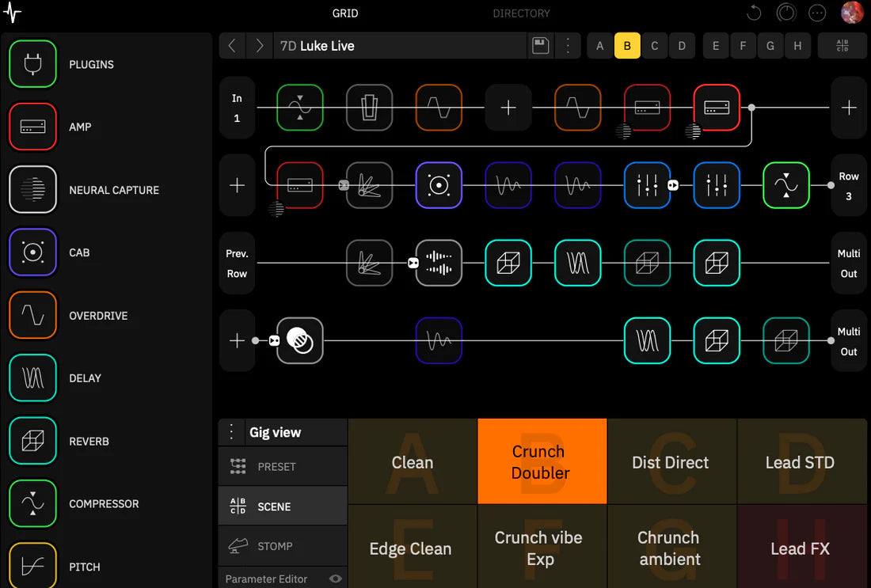Open the DELAY category in the sidebar
The image size is (871, 588).
pyautogui.click(x=32, y=377)
